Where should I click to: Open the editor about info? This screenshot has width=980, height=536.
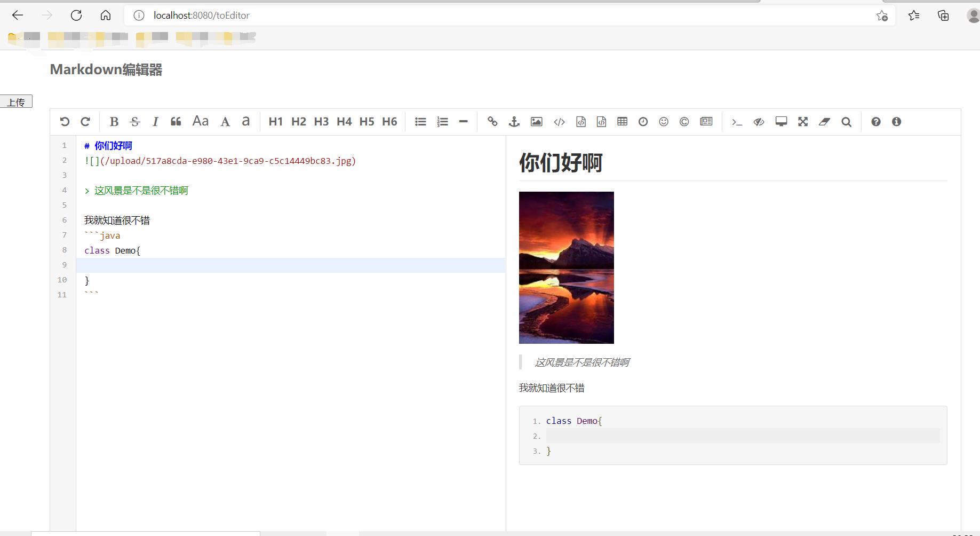896,122
